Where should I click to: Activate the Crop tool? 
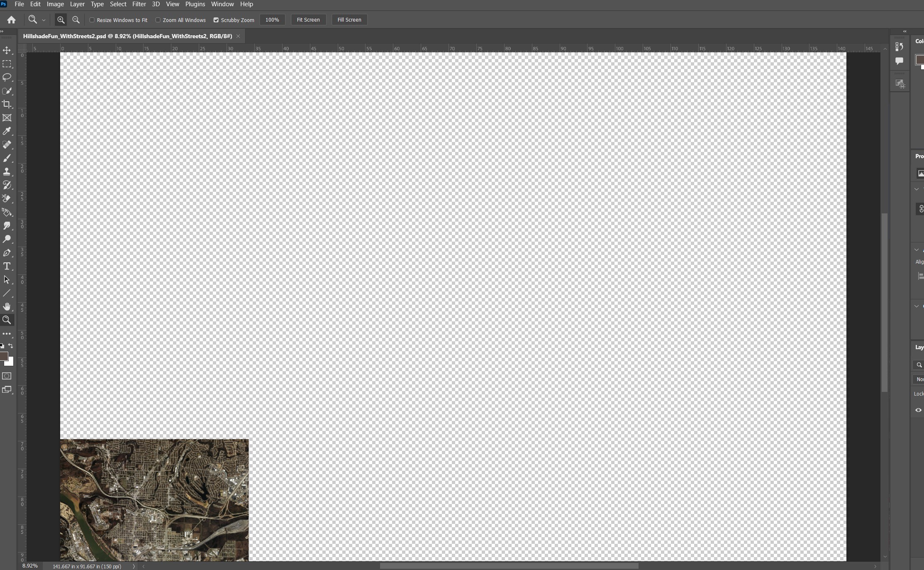(7, 104)
